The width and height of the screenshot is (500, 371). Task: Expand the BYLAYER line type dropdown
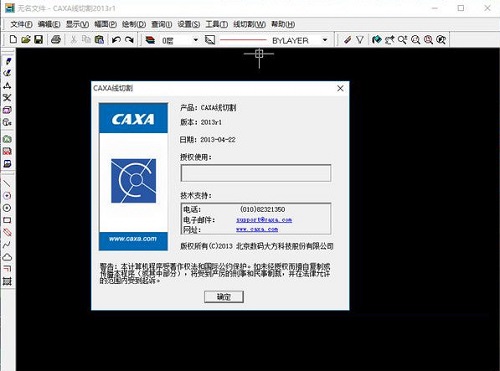coord(325,40)
